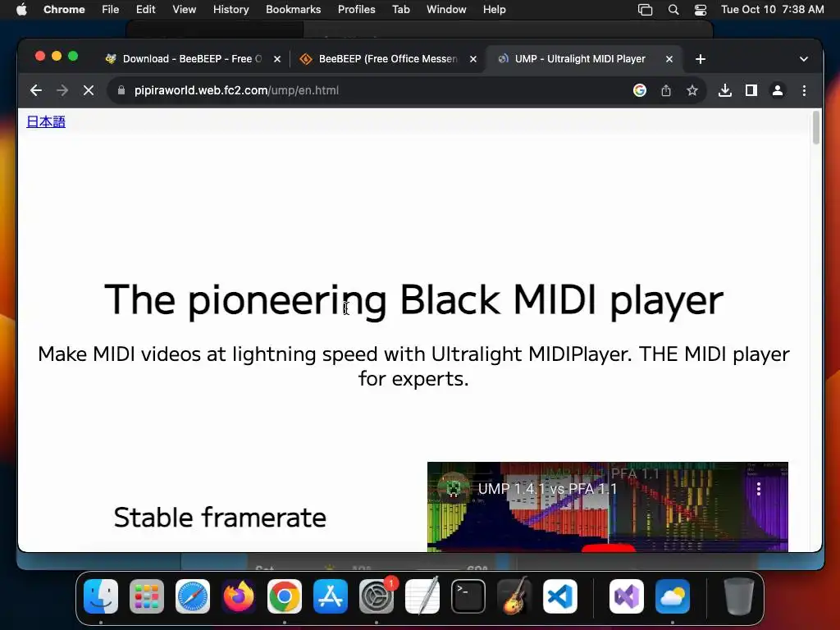Screen dimensions: 840x630
Task: Click the browser forward arrow
Action: [x=62, y=90]
